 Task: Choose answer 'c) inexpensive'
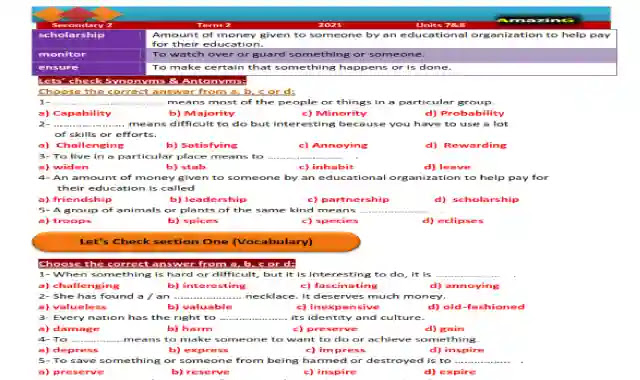click(338, 307)
